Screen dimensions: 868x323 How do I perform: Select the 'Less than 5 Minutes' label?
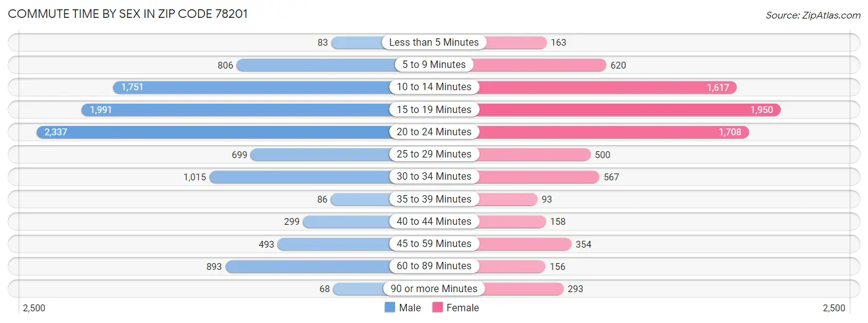pyautogui.click(x=434, y=43)
